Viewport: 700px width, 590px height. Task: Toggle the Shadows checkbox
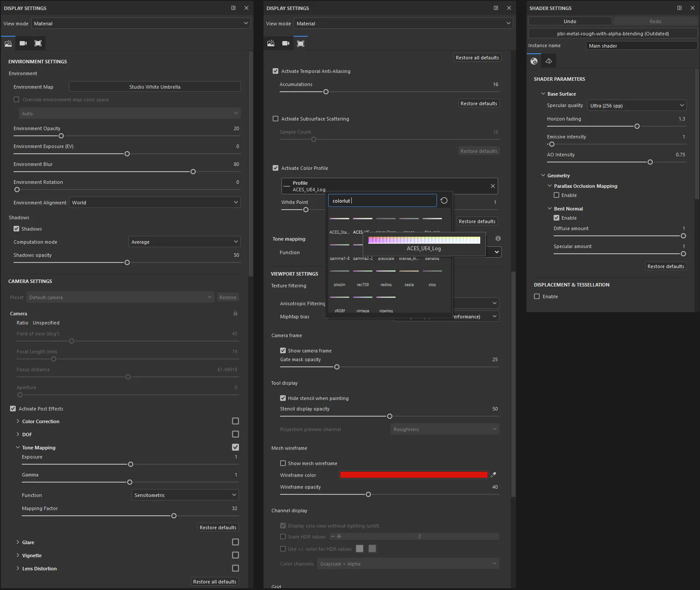tap(17, 229)
